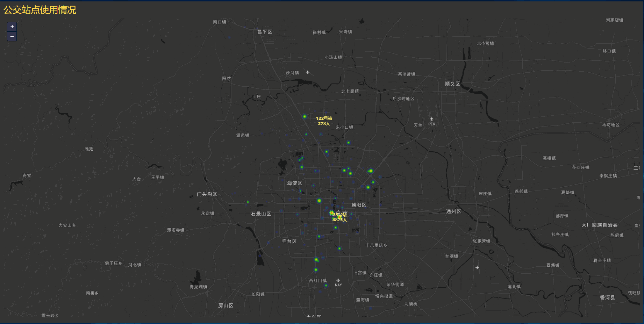Click the 顺义区 district label
Screen dimensions: 644x324
click(452, 84)
